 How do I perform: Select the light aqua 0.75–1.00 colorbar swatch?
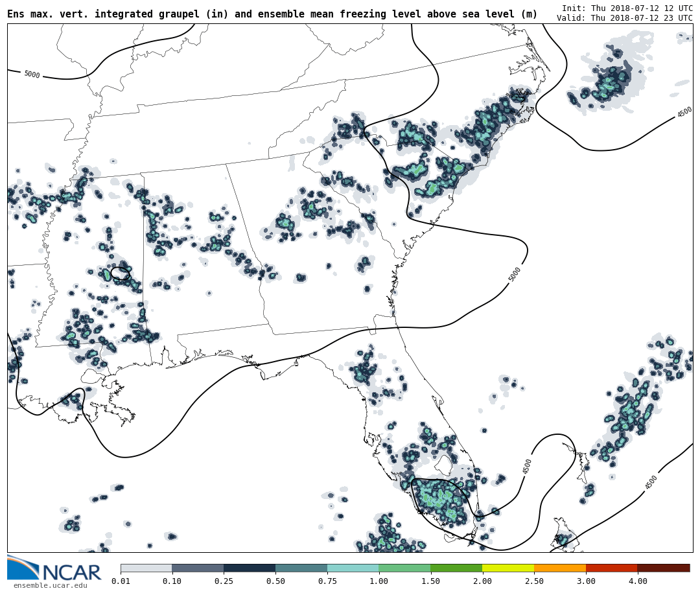[353, 568]
